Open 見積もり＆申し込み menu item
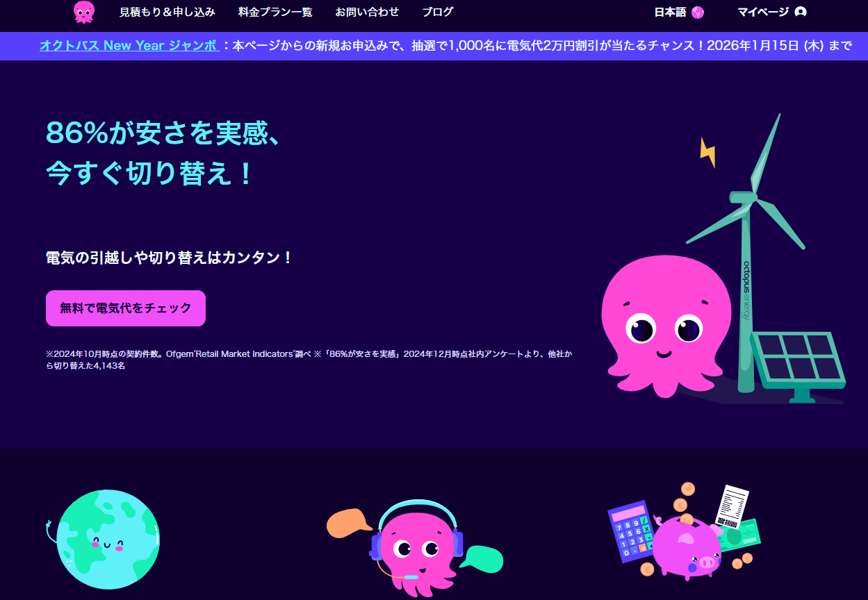Image resolution: width=868 pixels, height=600 pixels. (x=167, y=12)
